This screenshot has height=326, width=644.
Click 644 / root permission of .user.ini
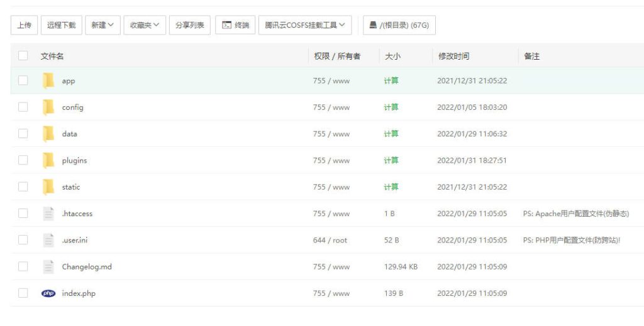330,241
